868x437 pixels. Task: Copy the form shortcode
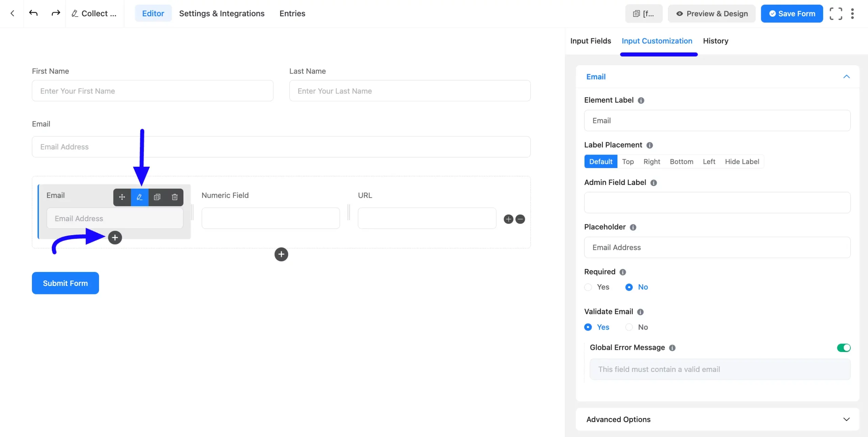tap(644, 14)
